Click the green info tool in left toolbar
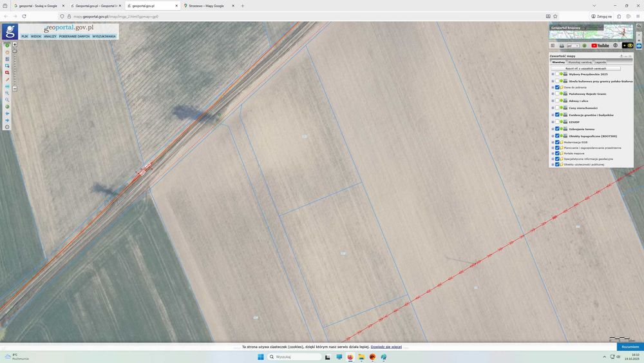This screenshot has height=363, width=644. tap(7, 45)
